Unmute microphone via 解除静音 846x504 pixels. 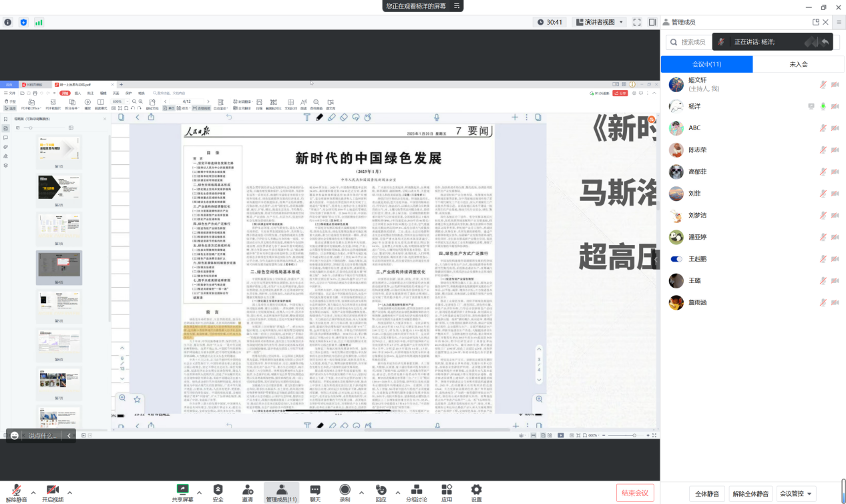click(x=15, y=493)
